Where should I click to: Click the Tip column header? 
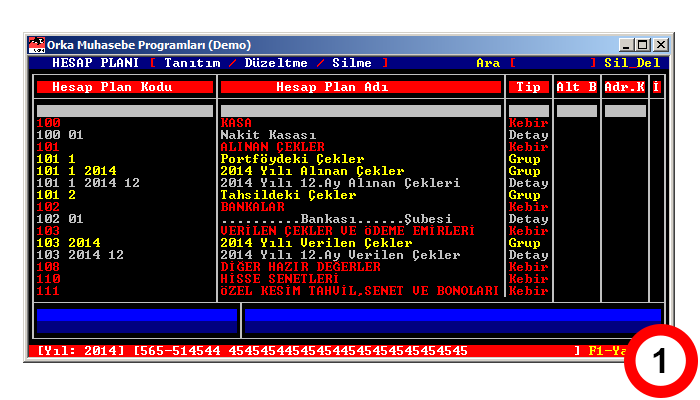(529, 87)
